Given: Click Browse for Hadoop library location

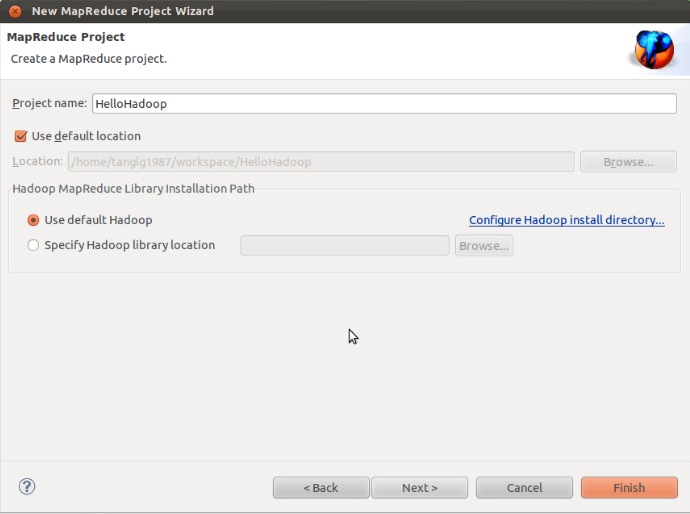Looking at the screenshot, I should [x=484, y=246].
